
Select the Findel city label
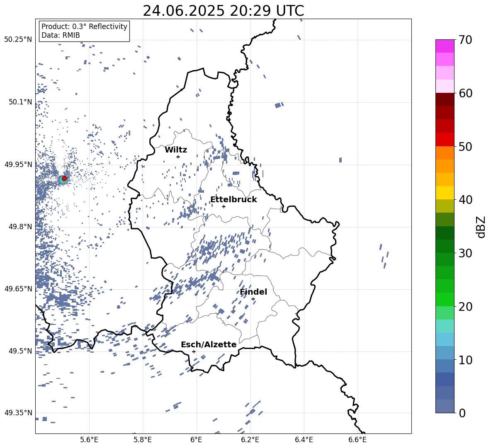(x=253, y=292)
